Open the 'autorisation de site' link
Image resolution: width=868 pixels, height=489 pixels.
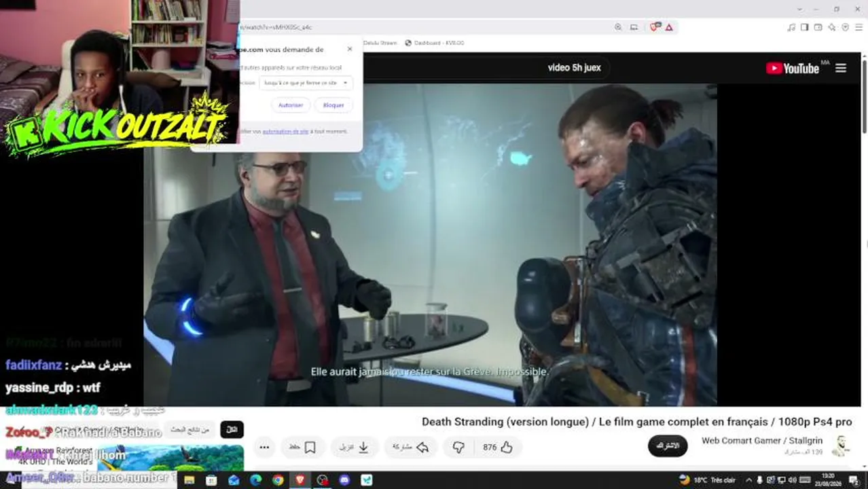click(x=285, y=131)
